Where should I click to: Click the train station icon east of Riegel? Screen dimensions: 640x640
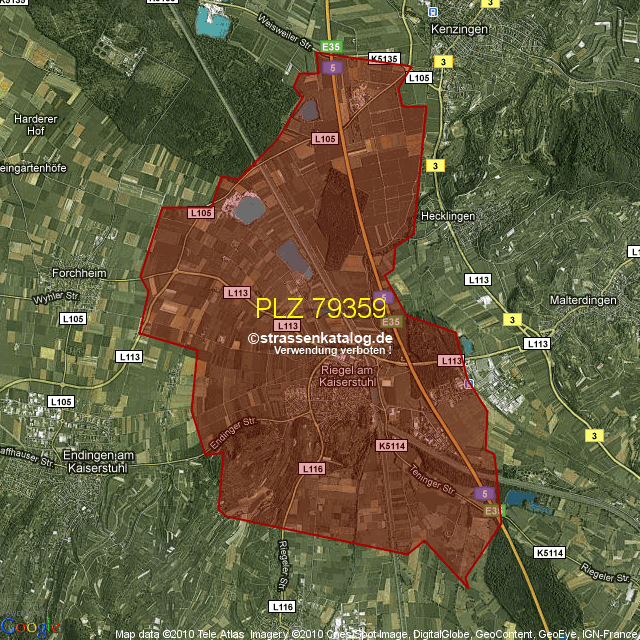[468, 382]
